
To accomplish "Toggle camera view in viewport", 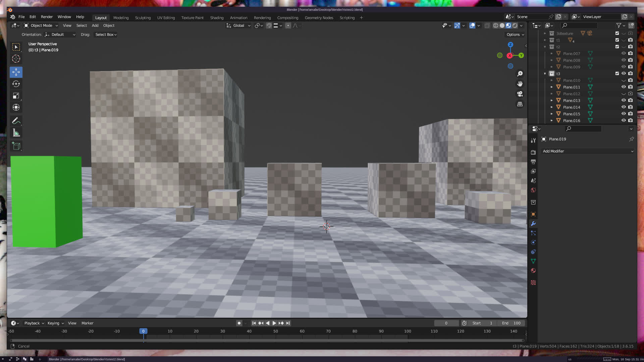I will [520, 94].
